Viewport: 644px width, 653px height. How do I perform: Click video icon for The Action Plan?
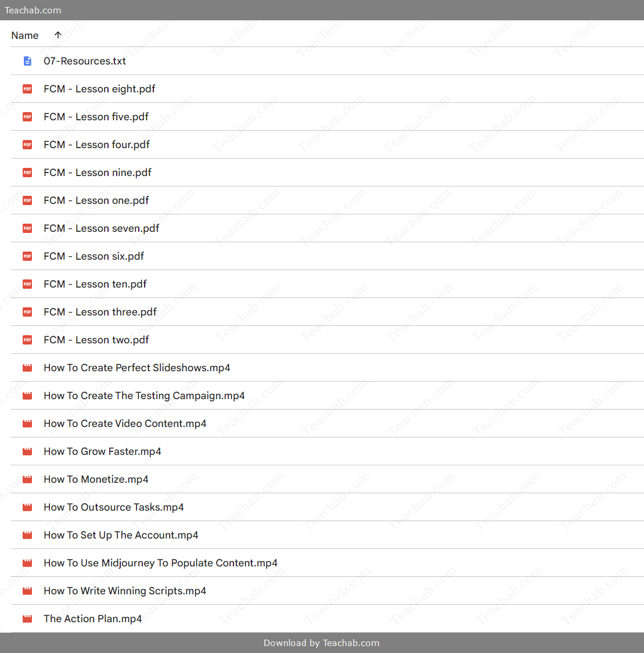click(27, 619)
